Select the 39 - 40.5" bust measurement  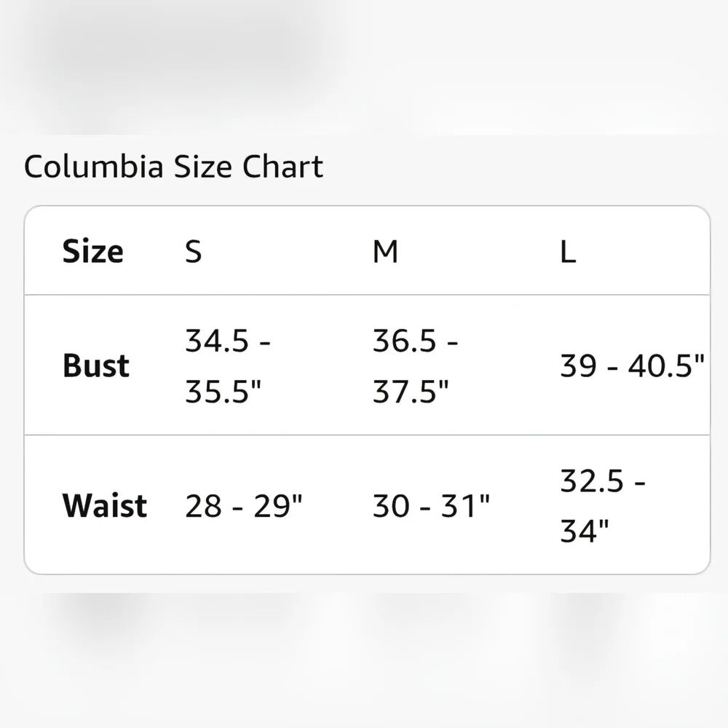tap(632, 367)
